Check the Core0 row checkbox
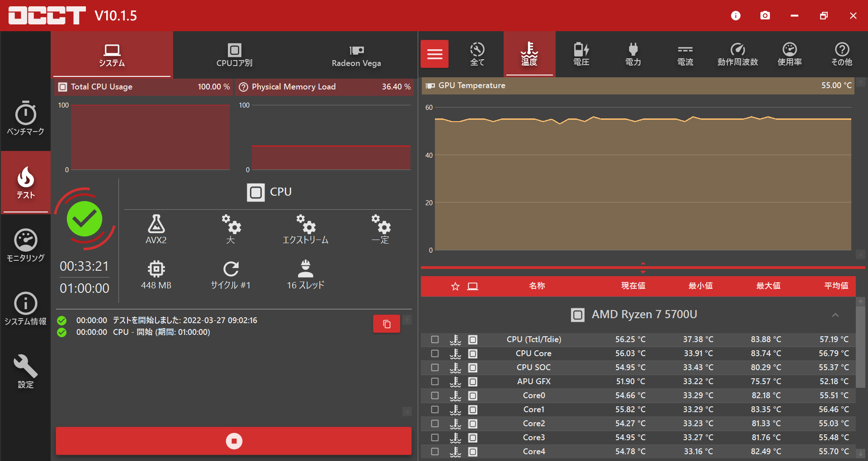Image resolution: width=868 pixels, height=461 pixels. [435, 395]
